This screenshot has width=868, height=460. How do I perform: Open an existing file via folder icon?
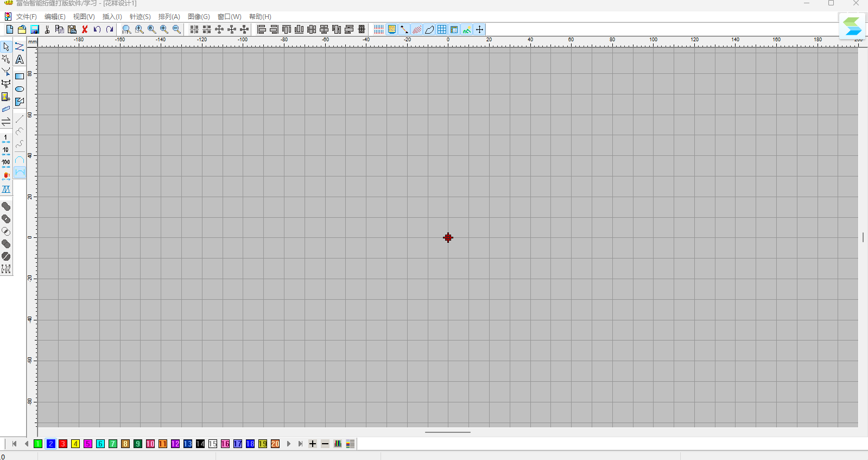point(22,29)
